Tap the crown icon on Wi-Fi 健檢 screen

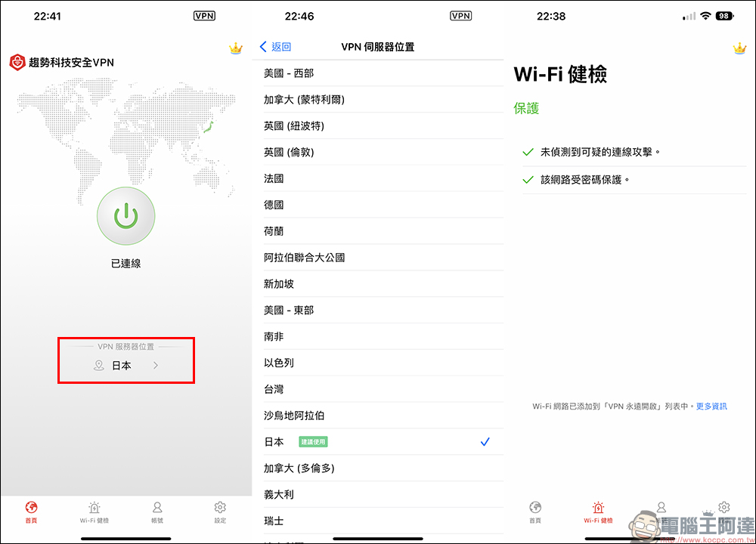click(739, 48)
